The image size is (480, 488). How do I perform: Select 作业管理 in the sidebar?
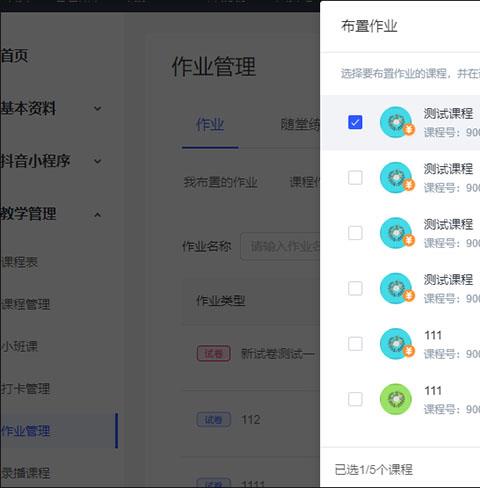(x=26, y=431)
